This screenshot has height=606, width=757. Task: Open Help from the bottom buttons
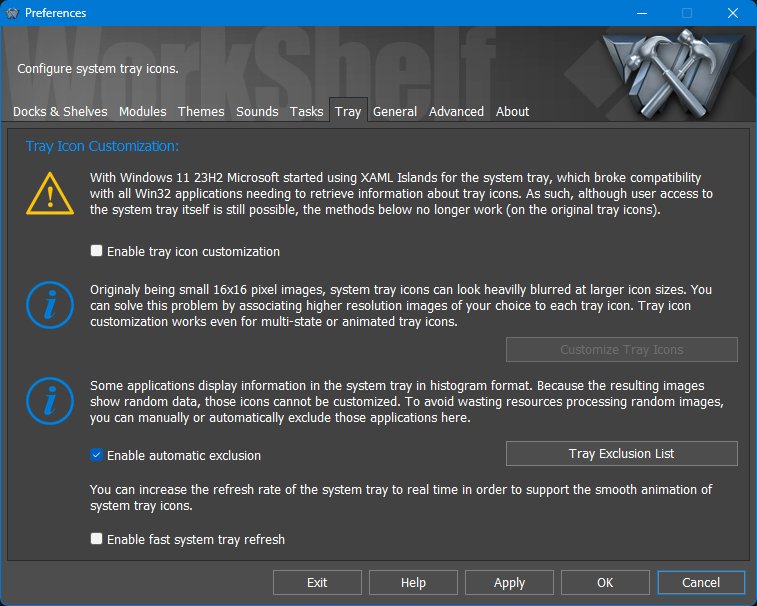tap(413, 582)
